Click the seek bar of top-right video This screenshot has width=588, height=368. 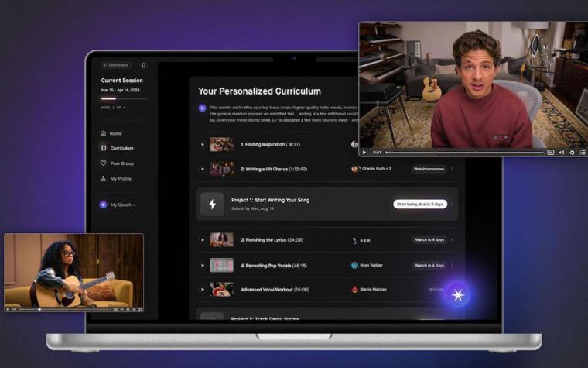pos(465,153)
